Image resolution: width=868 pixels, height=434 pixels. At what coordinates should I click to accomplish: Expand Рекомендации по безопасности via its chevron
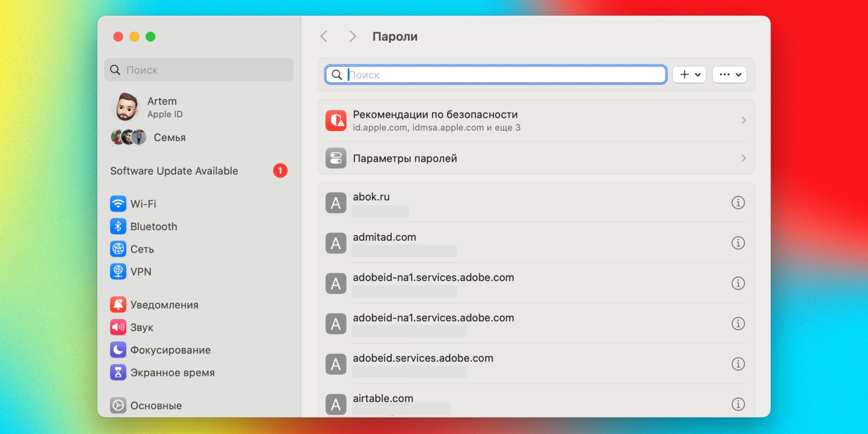[x=743, y=120]
